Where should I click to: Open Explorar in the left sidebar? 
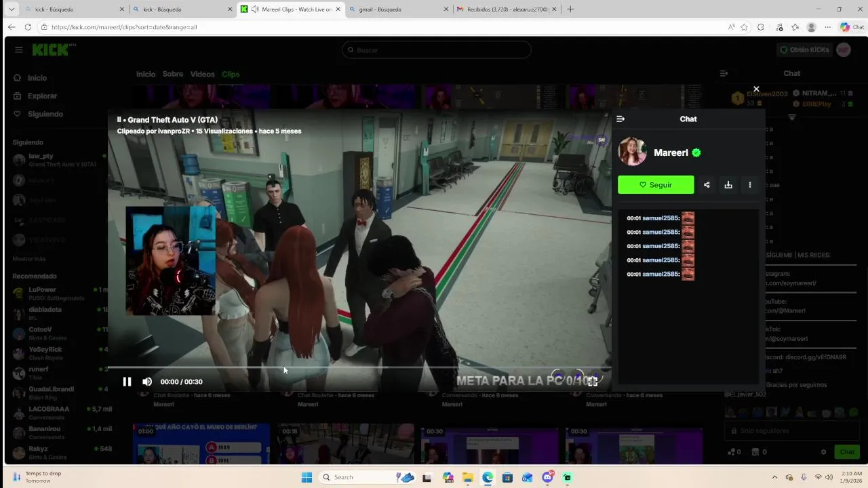(x=42, y=96)
